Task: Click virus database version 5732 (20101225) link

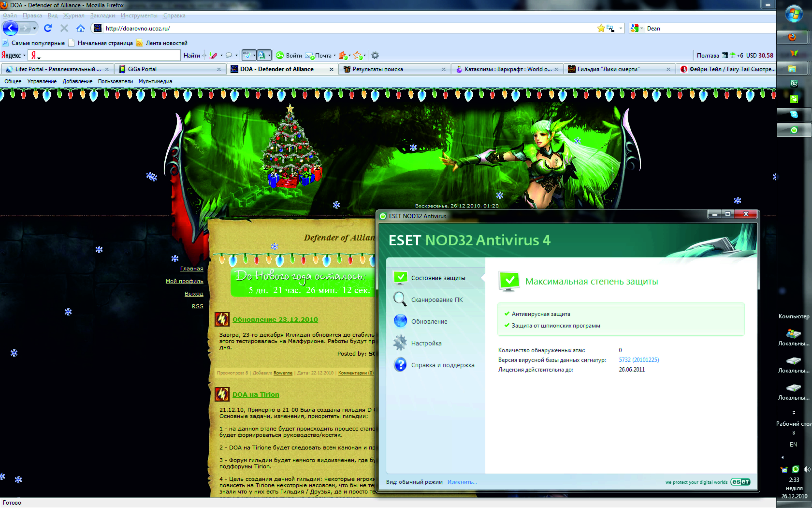Action: (x=639, y=360)
